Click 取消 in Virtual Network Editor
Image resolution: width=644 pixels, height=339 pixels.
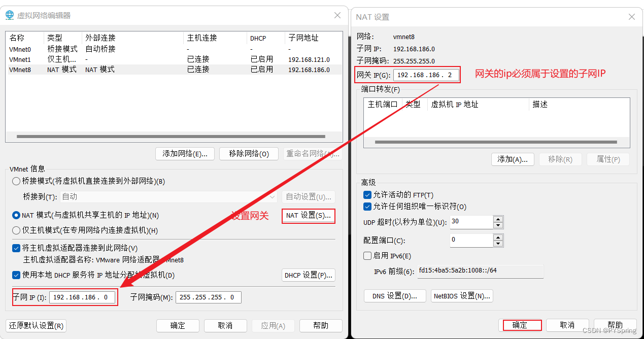pos(225,326)
